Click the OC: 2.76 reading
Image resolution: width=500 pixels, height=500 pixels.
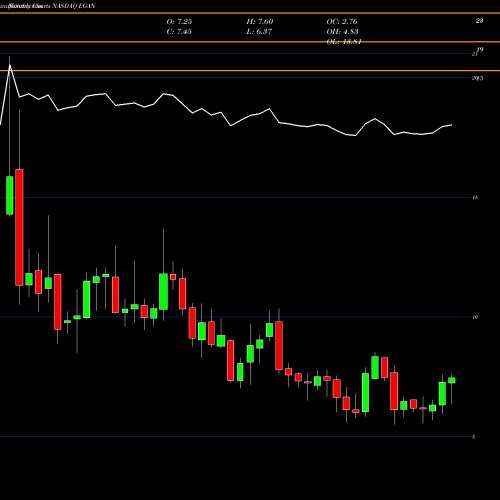tap(342, 22)
